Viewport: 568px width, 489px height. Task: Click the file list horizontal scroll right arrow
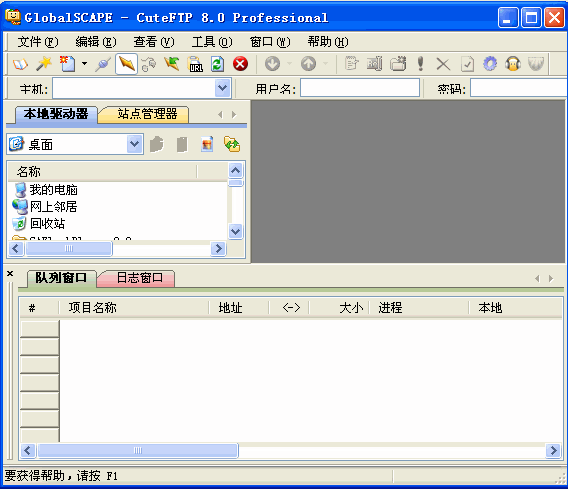(x=218, y=248)
